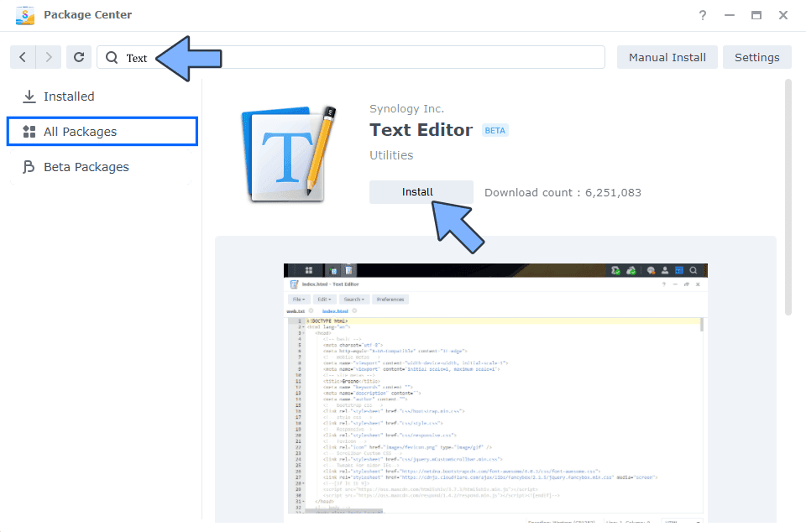Viewport: 806px width, 532px height.
Task: Click the Package Center logo icon
Action: tap(24, 15)
